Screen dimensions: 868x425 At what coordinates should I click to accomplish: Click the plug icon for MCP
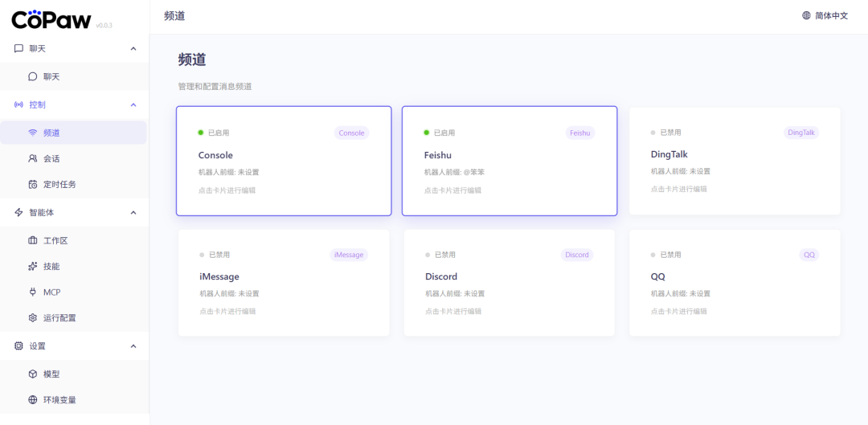pyautogui.click(x=33, y=292)
